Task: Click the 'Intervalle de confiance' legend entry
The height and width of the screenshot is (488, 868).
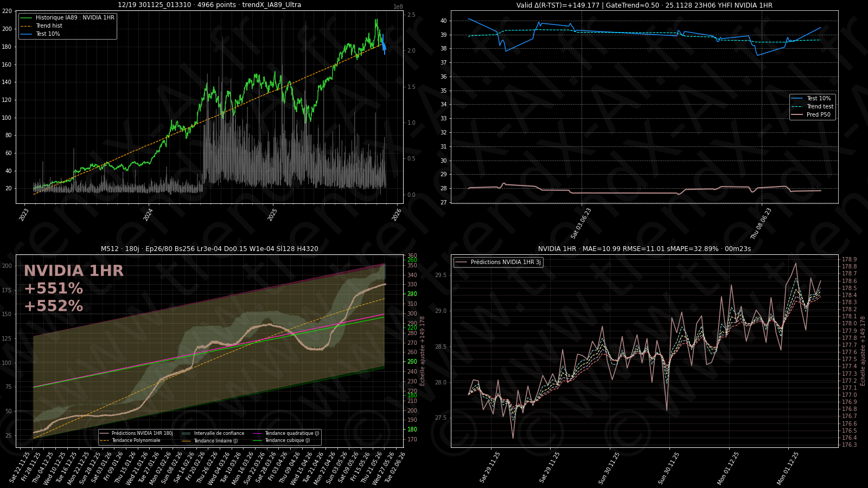Action: (x=219, y=433)
